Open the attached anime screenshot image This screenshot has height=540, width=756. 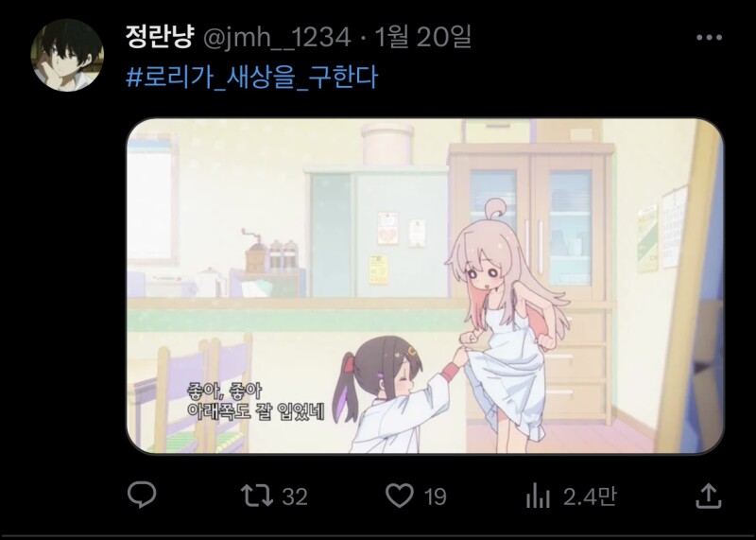tap(424, 286)
